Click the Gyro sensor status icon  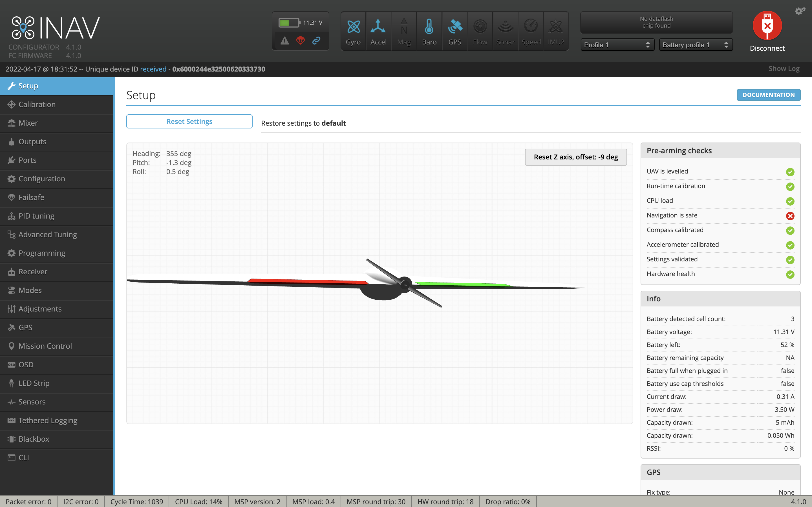[x=353, y=27]
